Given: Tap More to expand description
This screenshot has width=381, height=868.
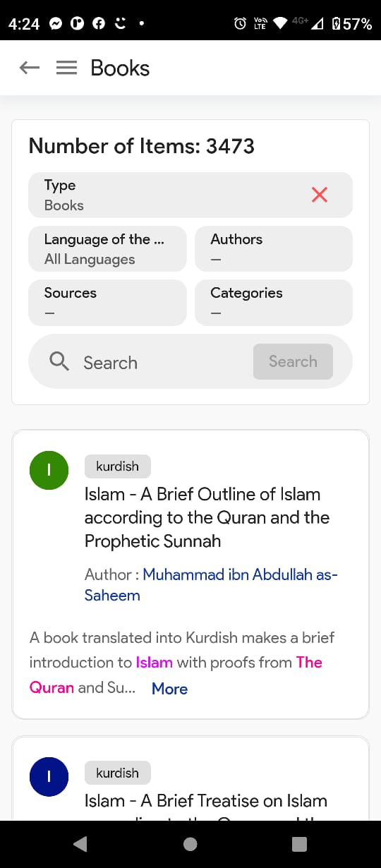Looking at the screenshot, I should 169,689.
